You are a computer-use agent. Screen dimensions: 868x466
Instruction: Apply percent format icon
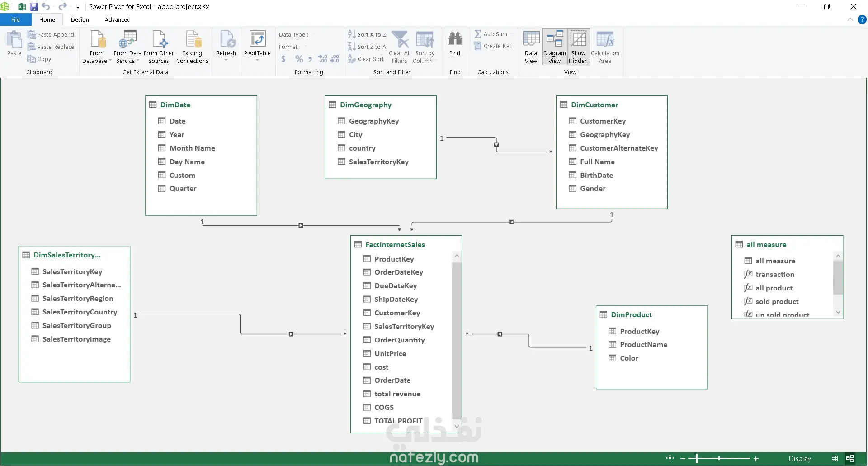pyautogui.click(x=299, y=59)
